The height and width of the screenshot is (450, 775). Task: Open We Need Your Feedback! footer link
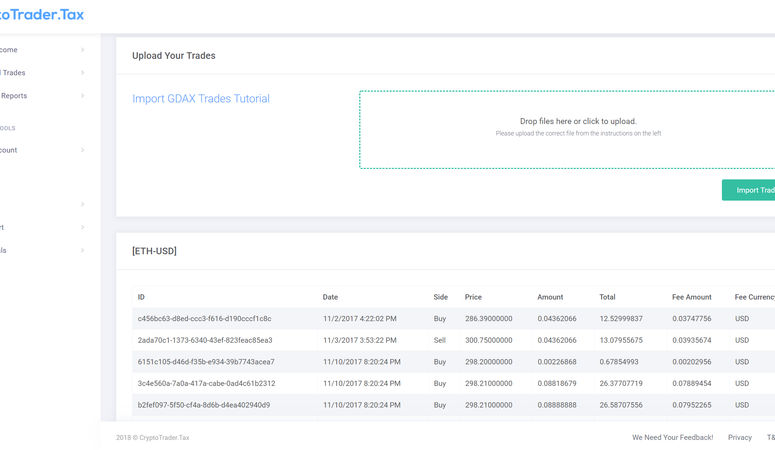tap(672, 437)
